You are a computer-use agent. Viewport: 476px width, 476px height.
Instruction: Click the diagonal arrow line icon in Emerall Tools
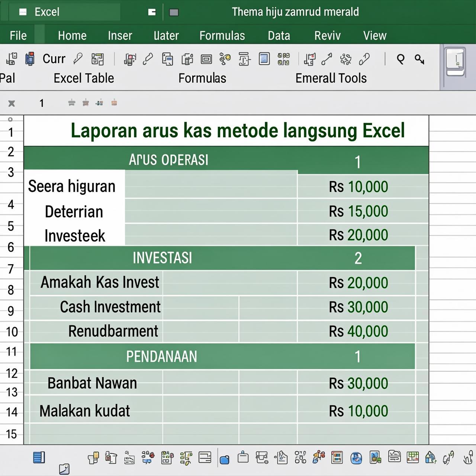327,59
